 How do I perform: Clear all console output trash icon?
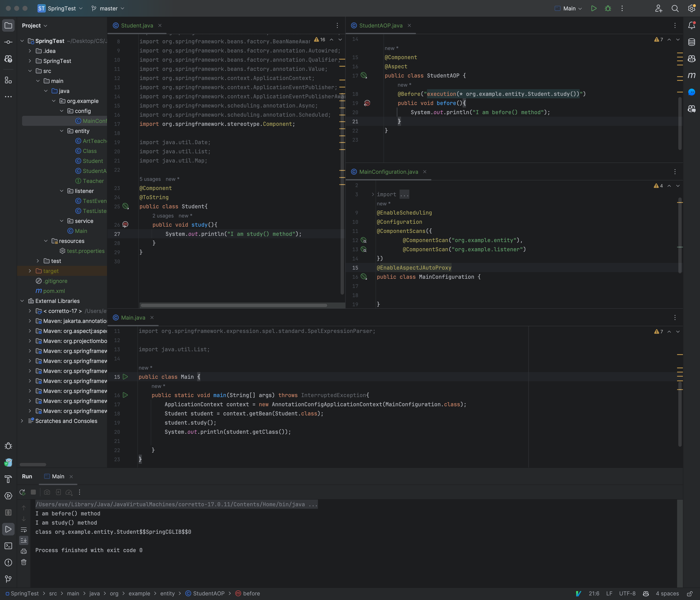tap(24, 562)
